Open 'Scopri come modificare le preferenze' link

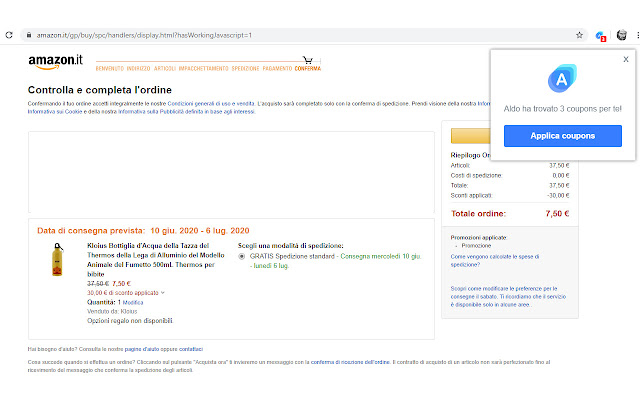[x=508, y=297]
